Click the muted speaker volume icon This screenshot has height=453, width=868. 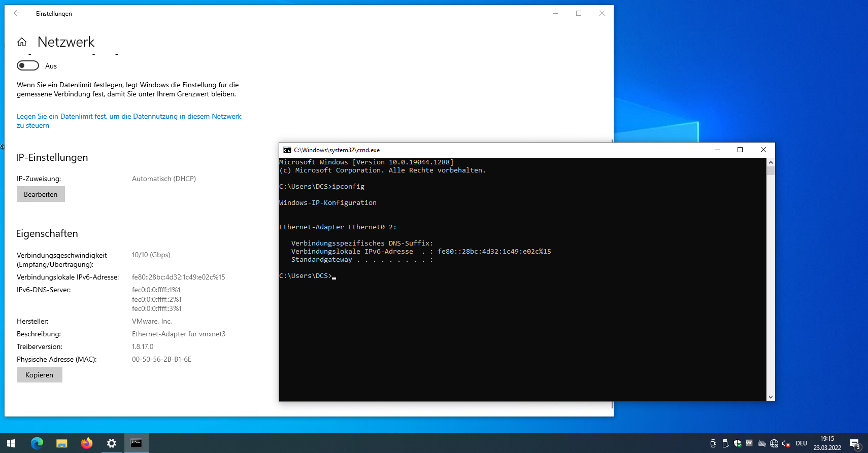coord(786,443)
